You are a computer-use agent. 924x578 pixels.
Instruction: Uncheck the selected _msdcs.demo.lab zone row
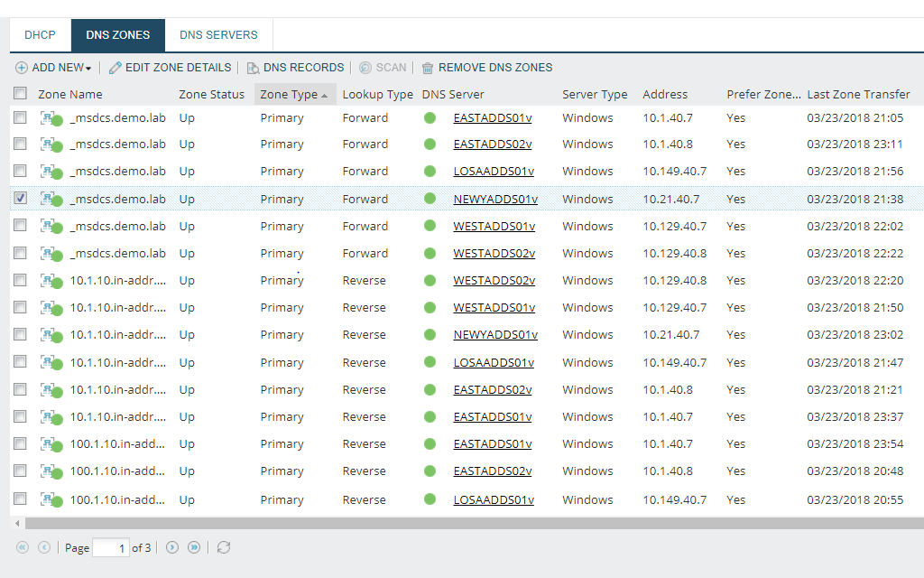click(20, 199)
